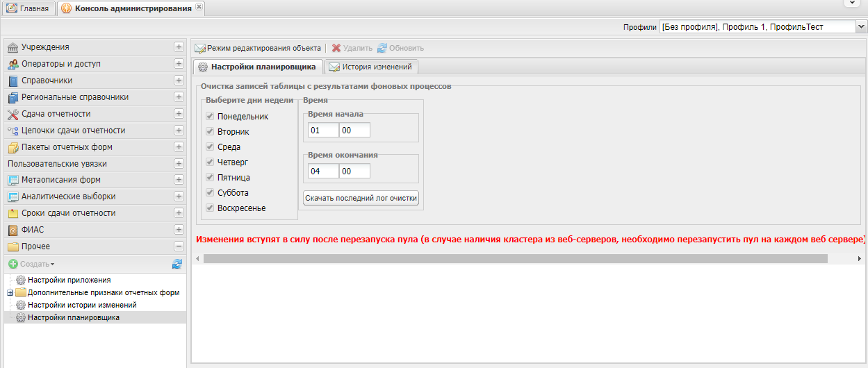
Task: Click the Учреждения building icon
Action: [13, 47]
